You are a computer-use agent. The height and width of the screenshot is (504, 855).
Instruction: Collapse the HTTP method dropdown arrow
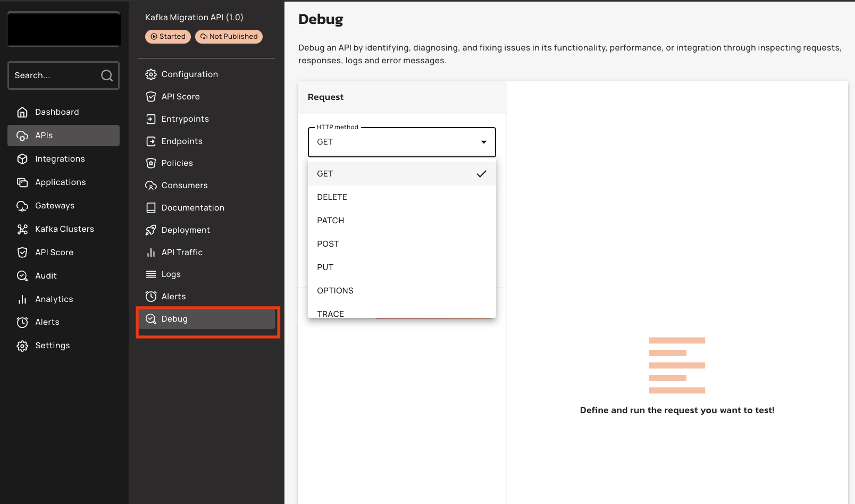(x=483, y=142)
